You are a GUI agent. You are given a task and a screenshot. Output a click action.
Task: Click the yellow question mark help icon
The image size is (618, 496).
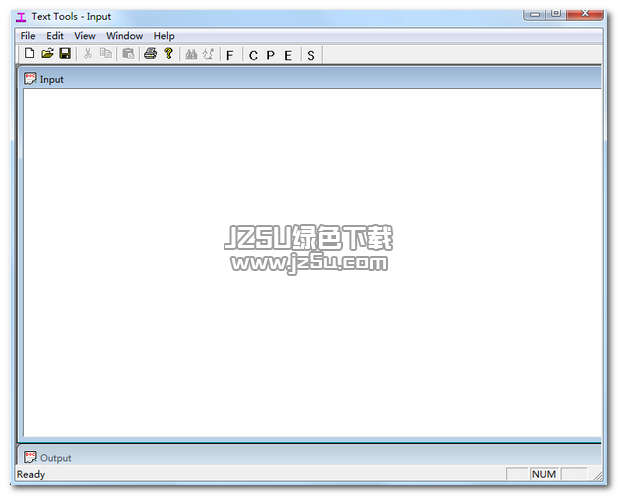click(169, 53)
